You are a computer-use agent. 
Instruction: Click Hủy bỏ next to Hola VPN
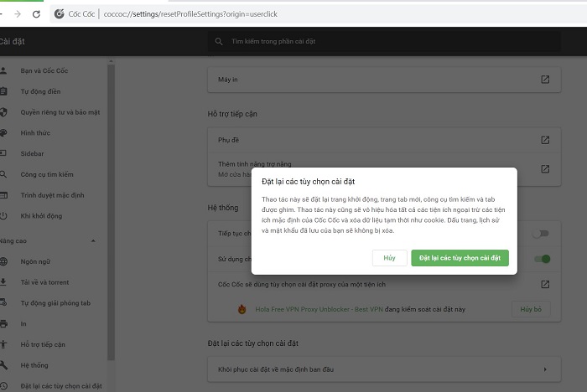(x=531, y=308)
